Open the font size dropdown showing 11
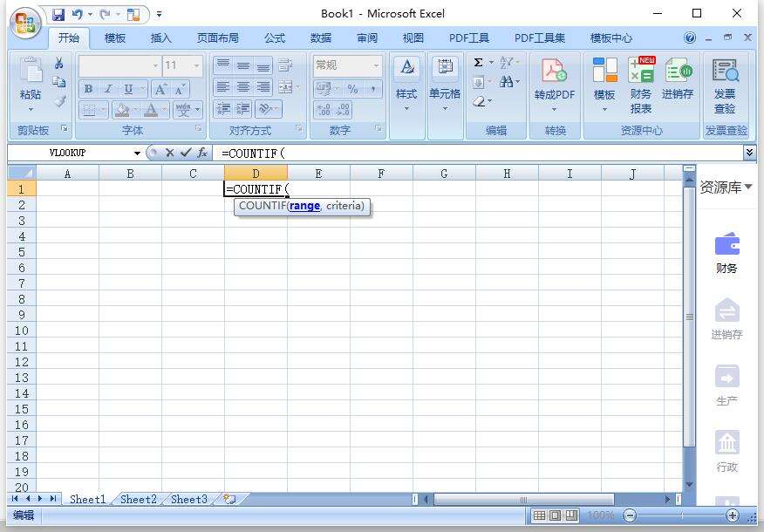 pyautogui.click(x=196, y=65)
